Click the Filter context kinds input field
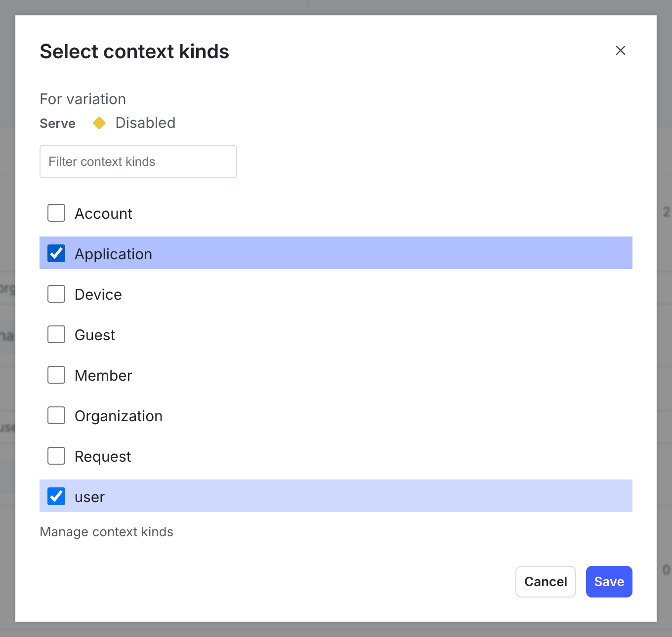The image size is (672, 637). click(138, 161)
